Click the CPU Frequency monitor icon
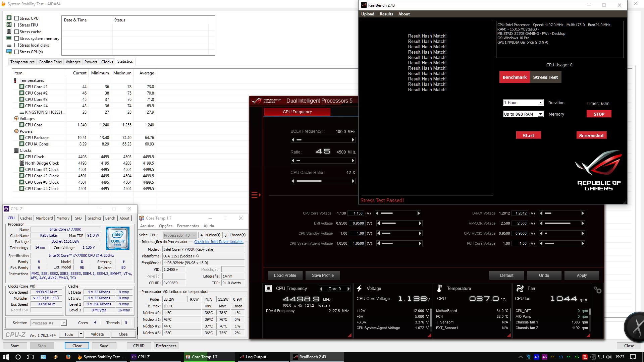 (x=268, y=289)
